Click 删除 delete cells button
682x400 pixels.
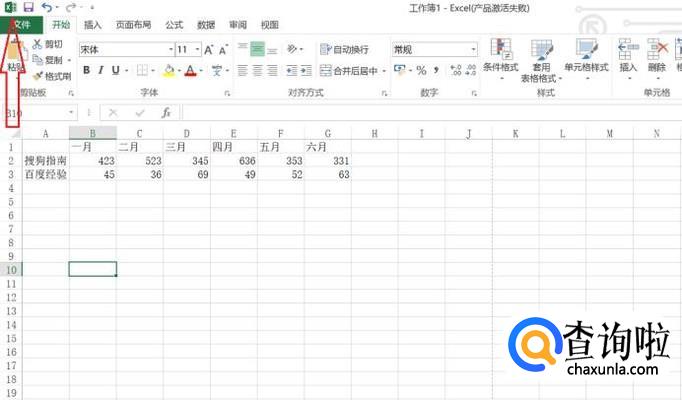(657, 59)
